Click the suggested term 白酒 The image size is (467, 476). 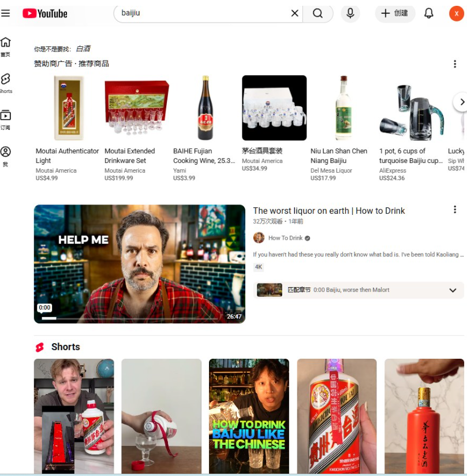[83, 49]
